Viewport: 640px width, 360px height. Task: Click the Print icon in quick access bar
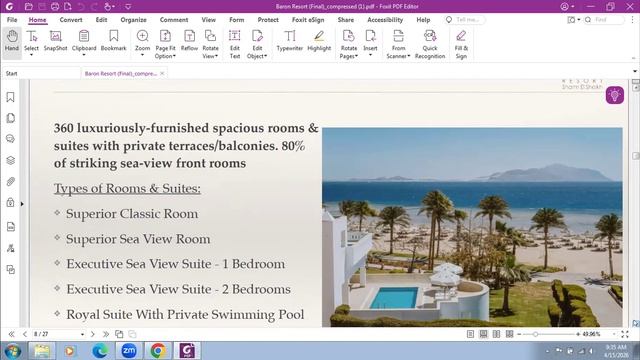[x=55, y=7]
